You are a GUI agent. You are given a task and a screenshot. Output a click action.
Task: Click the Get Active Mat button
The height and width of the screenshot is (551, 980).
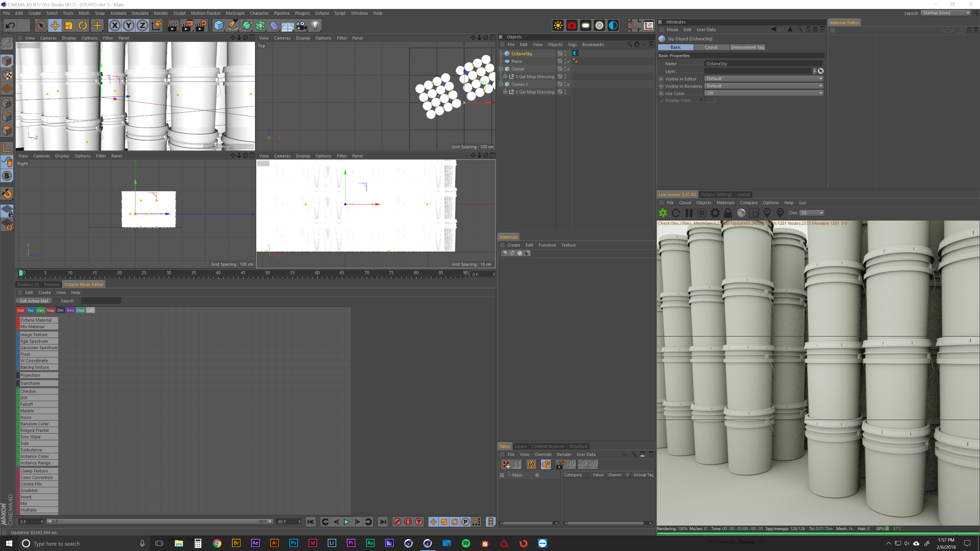(34, 301)
